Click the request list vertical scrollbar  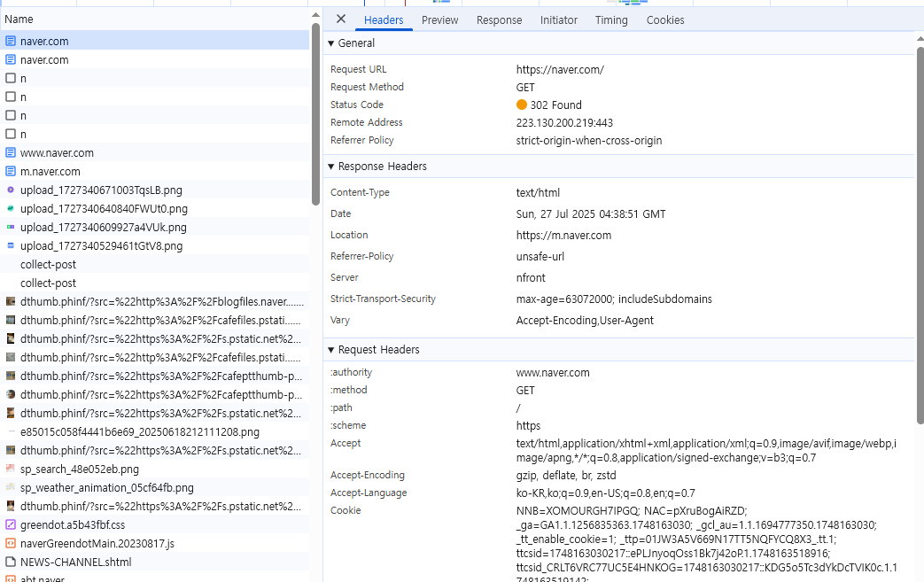coord(316,113)
